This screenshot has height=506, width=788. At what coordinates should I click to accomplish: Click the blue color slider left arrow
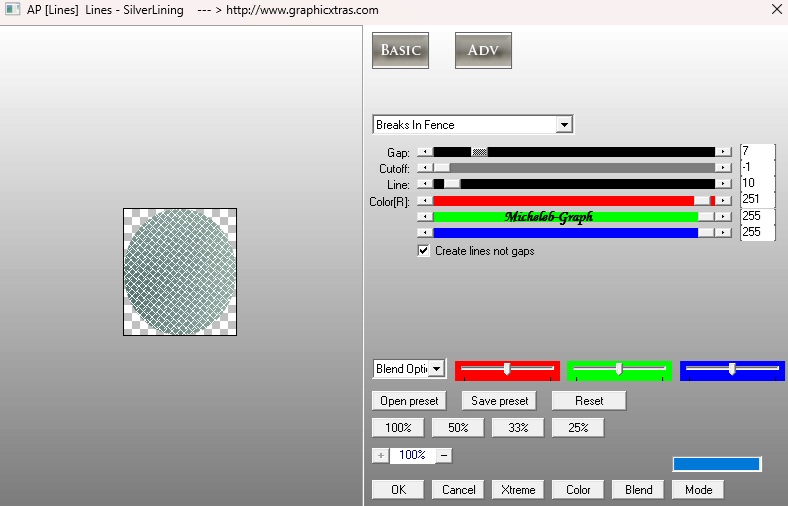425,232
